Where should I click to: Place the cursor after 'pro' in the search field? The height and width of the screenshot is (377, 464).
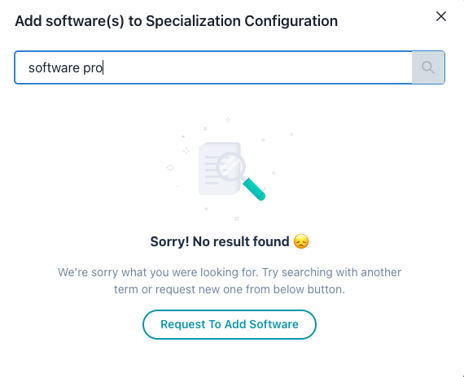(x=104, y=68)
